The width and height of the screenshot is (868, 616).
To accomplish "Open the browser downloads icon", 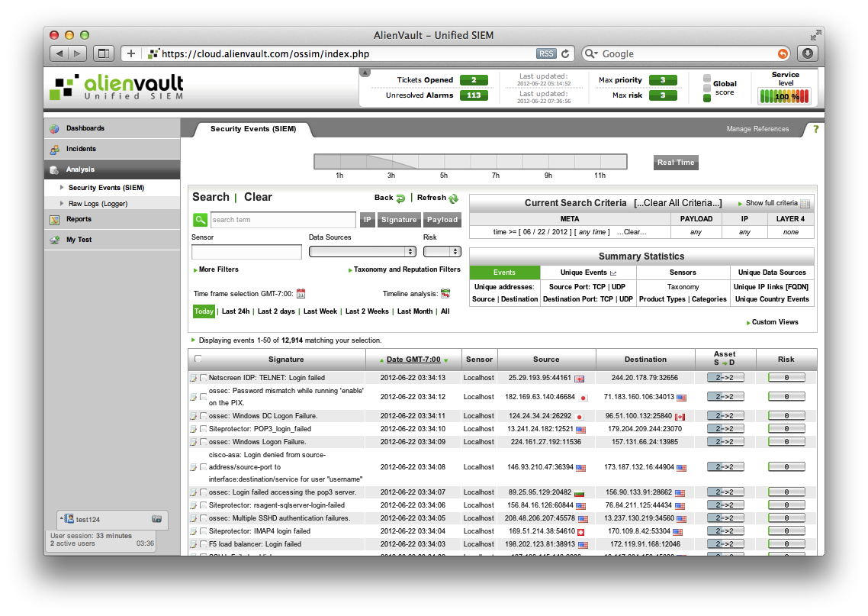I will click(x=808, y=53).
